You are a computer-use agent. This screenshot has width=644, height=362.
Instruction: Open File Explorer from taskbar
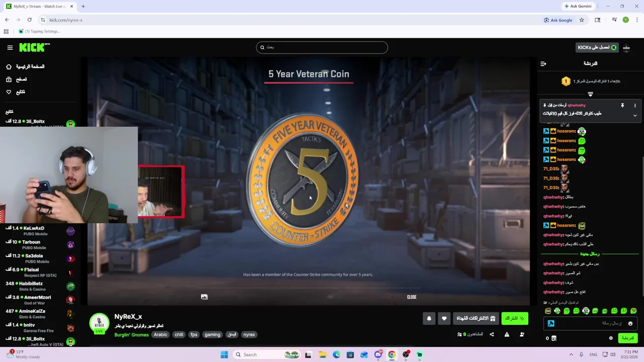point(322,354)
